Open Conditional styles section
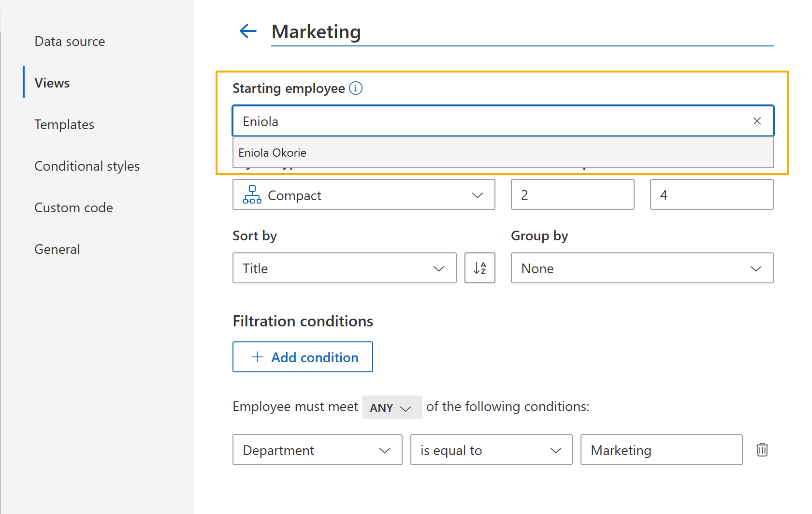Screen dimensions: 812x514 click(87, 166)
